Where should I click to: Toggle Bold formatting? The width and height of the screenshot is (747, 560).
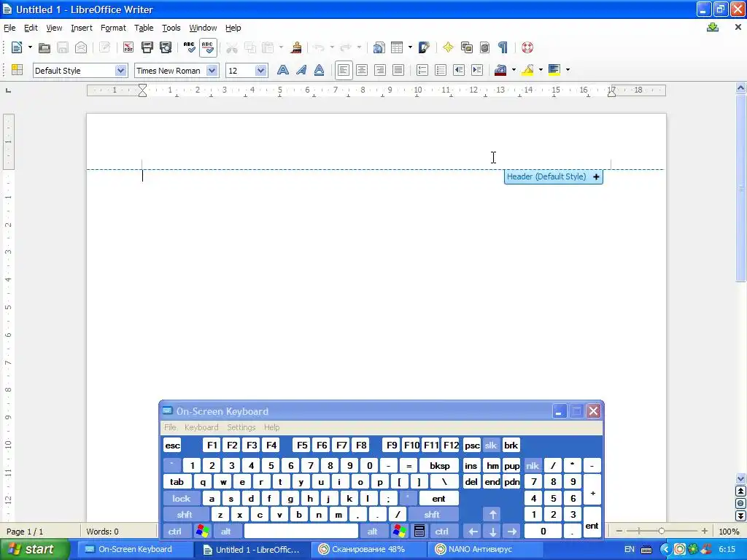282,71
